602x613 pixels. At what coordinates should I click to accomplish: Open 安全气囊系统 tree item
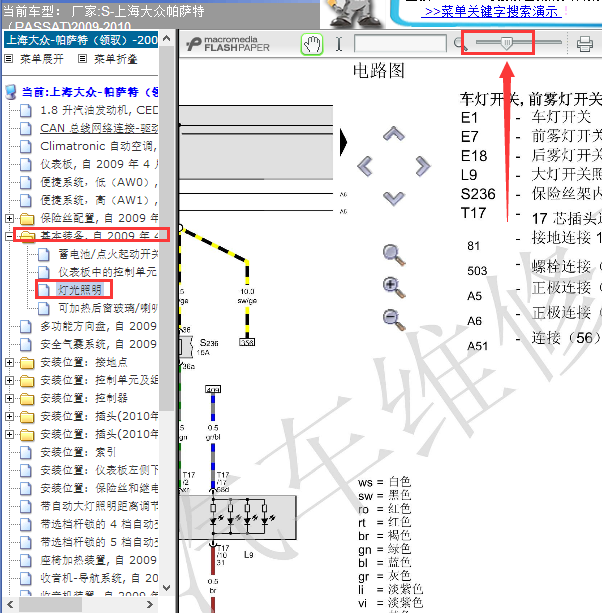point(99,344)
